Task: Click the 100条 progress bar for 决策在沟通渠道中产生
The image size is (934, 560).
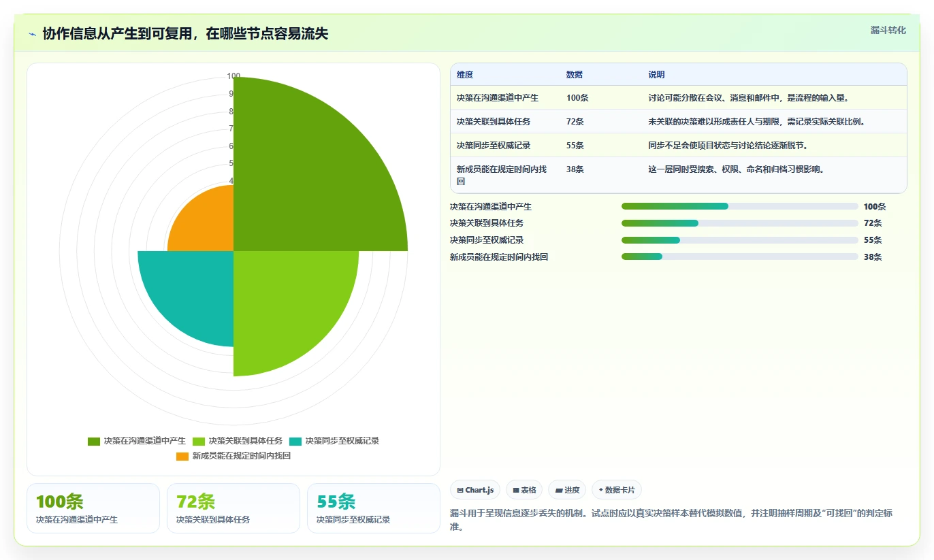Action: pyautogui.click(x=740, y=206)
